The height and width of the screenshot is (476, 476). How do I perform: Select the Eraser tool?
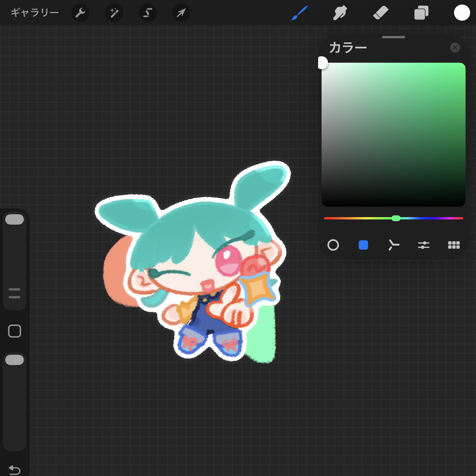point(381,13)
